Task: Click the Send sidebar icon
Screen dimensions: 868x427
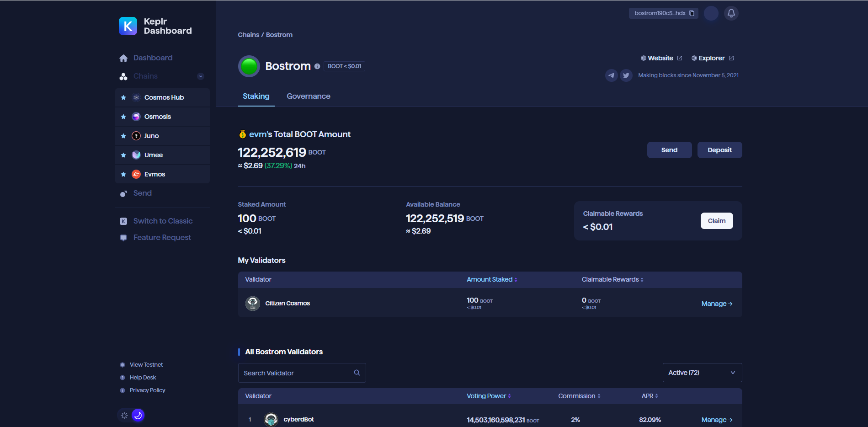Action: click(123, 193)
